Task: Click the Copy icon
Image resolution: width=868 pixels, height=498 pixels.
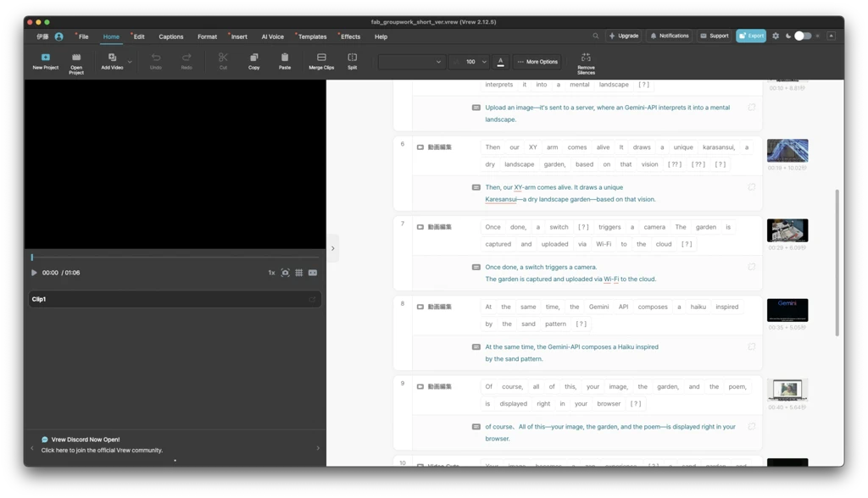Action: click(x=254, y=57)
